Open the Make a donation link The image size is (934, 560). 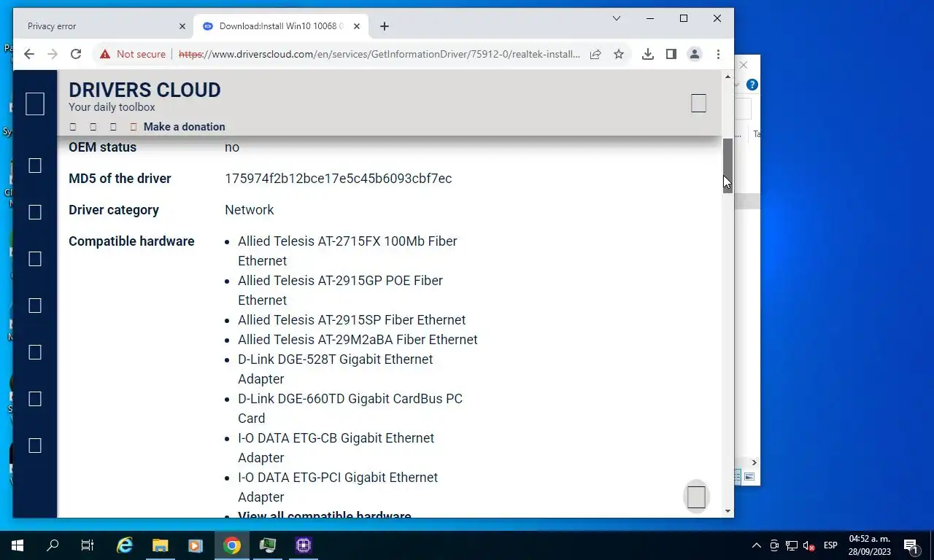pyautogui.click(x=184, y=127)
